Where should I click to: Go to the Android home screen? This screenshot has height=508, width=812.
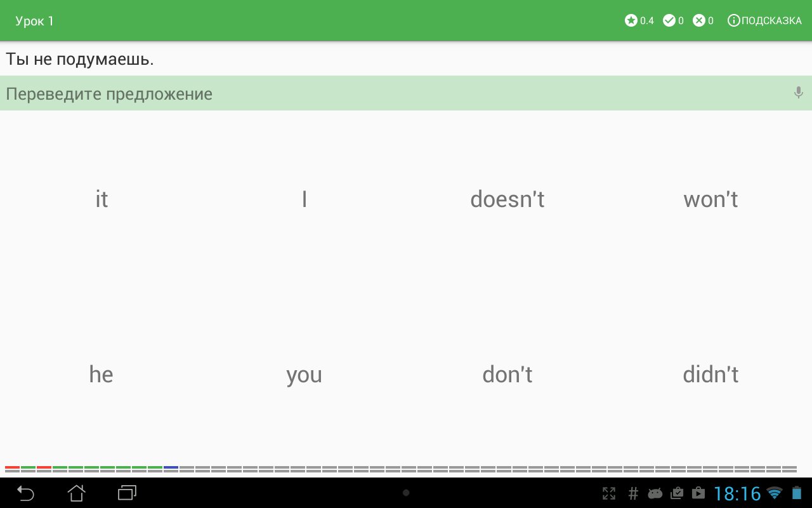(x=77, y=493)
